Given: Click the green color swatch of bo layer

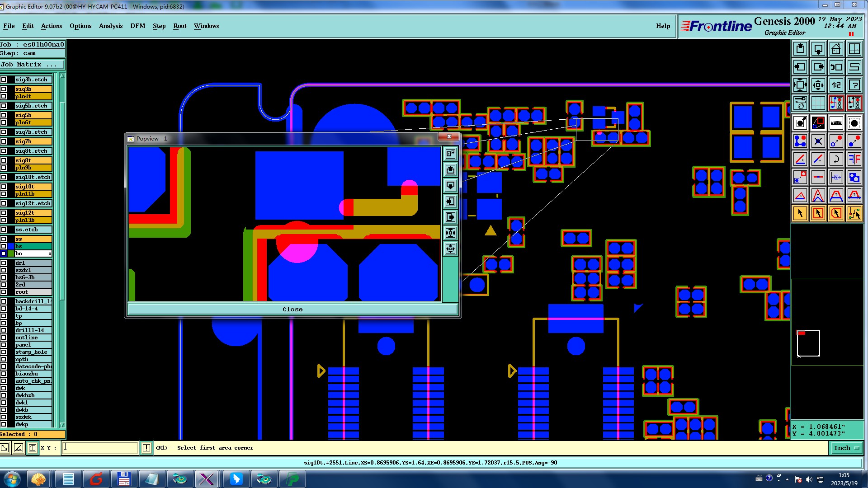Looking at the screenshot, I should 11,253.
